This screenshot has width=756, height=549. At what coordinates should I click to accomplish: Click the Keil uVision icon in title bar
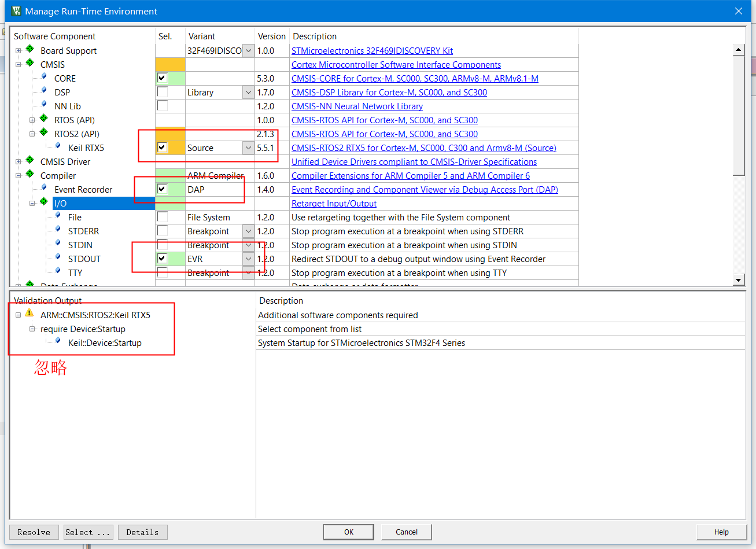pyautogui.click(x=16, y=11)
